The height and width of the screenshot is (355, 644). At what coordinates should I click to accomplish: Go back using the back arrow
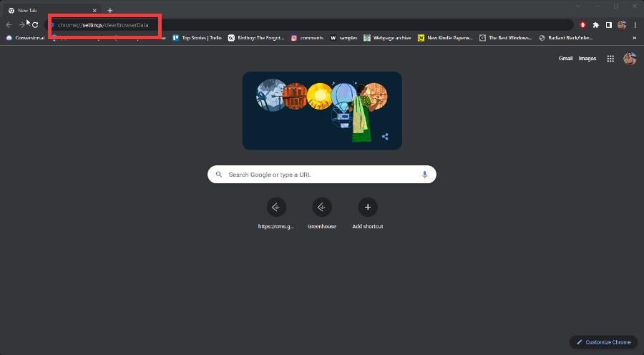[9, 25]
